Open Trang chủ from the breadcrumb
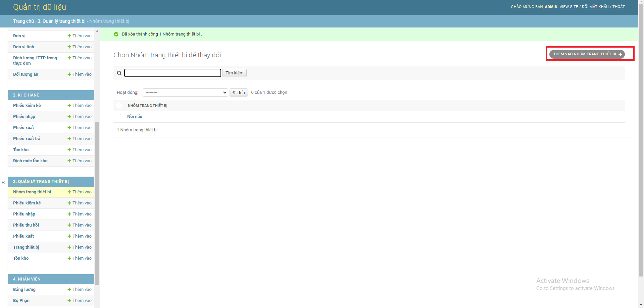644x308 pixels. (x=23, y=21)
